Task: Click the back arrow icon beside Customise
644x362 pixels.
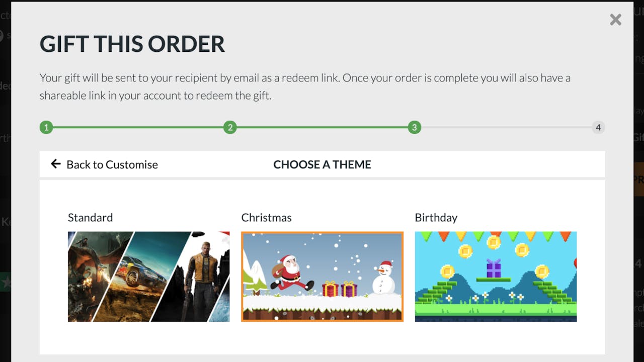Action: pyautogui.click(x=56, y=164)
